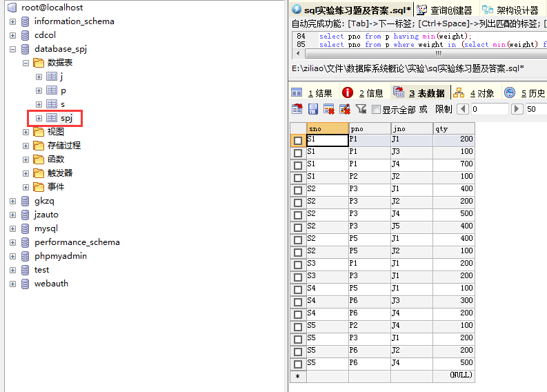Image resolution: width=547 pixels, height=392 pixels.
Task: Expand table spj node
Action: [39, 118]
